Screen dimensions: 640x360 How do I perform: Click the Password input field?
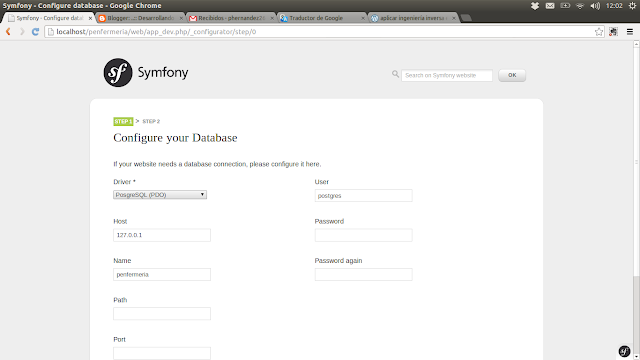click(363, 235)
